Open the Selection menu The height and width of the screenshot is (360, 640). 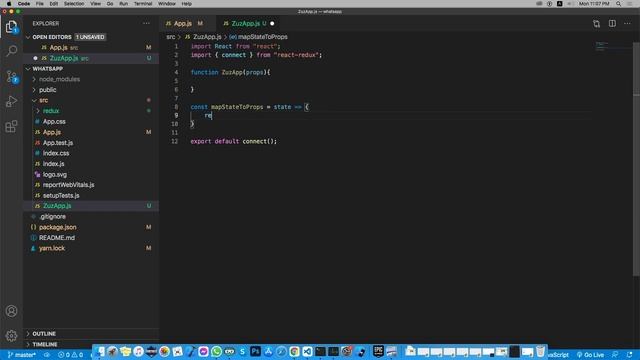tap(74, 4)
